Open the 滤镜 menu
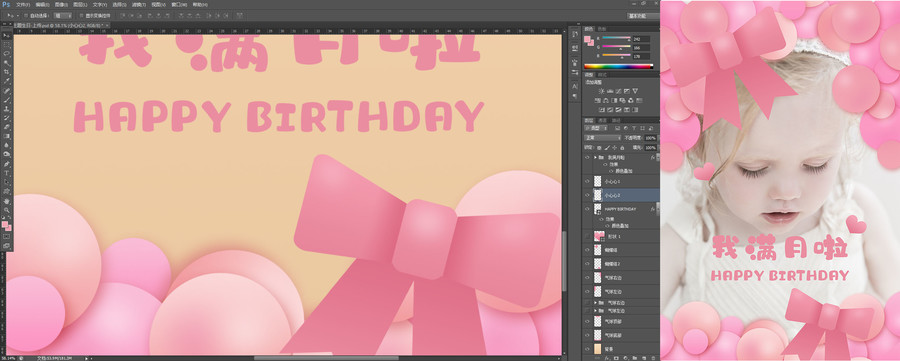900x361 pixels. pos(139,4)
